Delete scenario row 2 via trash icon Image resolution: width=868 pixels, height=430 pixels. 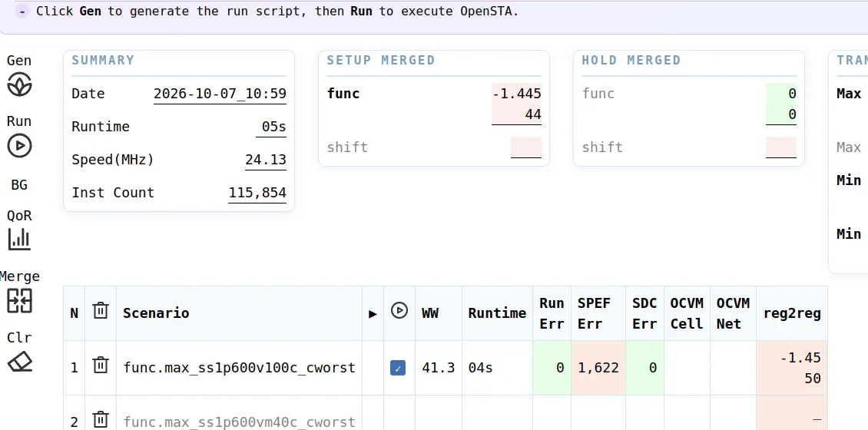tap(100, 419)
